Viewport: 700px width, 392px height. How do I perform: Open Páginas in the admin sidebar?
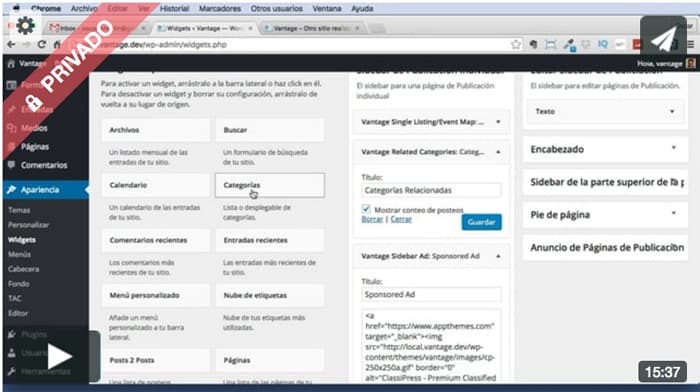[x=35, y=147]
